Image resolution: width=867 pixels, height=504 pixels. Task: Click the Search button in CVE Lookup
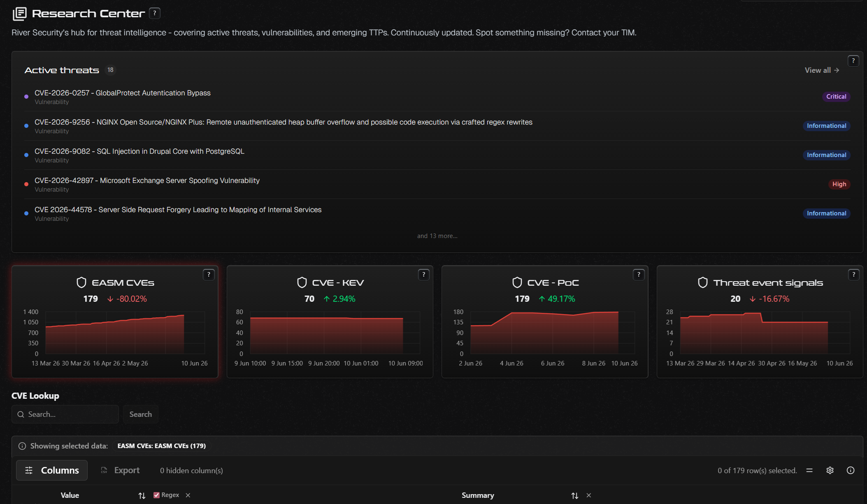[x=141, y=414]
